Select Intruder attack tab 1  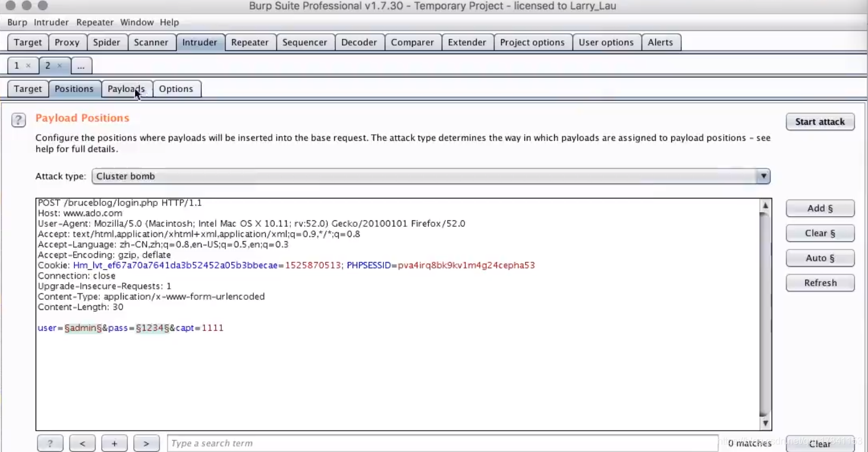(17, 66)
